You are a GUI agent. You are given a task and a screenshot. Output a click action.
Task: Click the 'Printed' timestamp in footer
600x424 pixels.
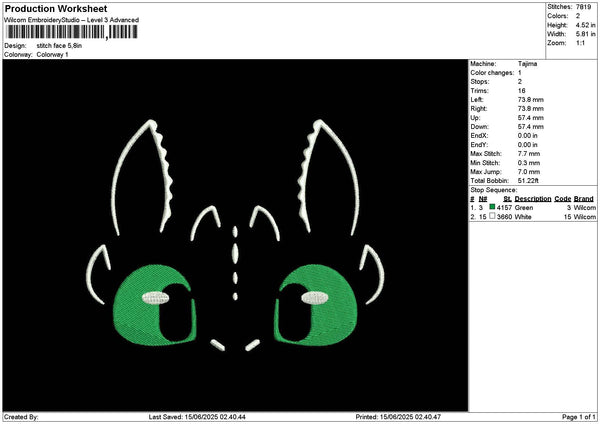(398, 417)
